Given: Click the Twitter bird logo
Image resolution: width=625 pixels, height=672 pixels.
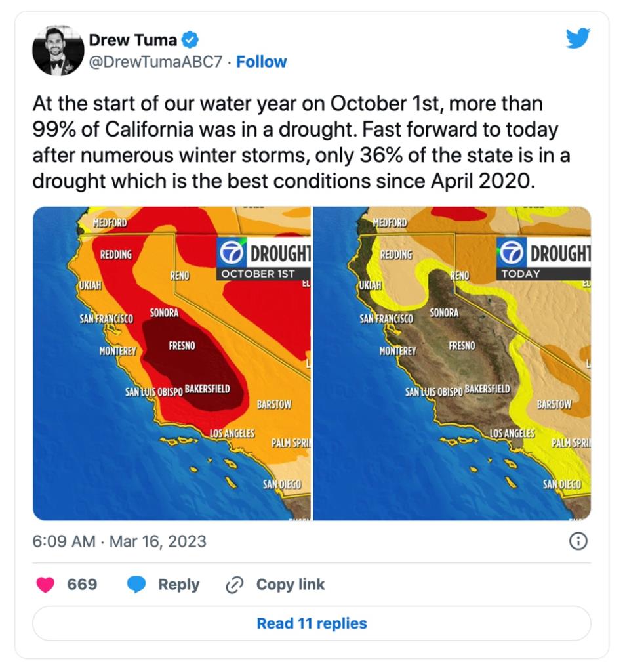Looking at the screenshot, I should tap(578, 38).
